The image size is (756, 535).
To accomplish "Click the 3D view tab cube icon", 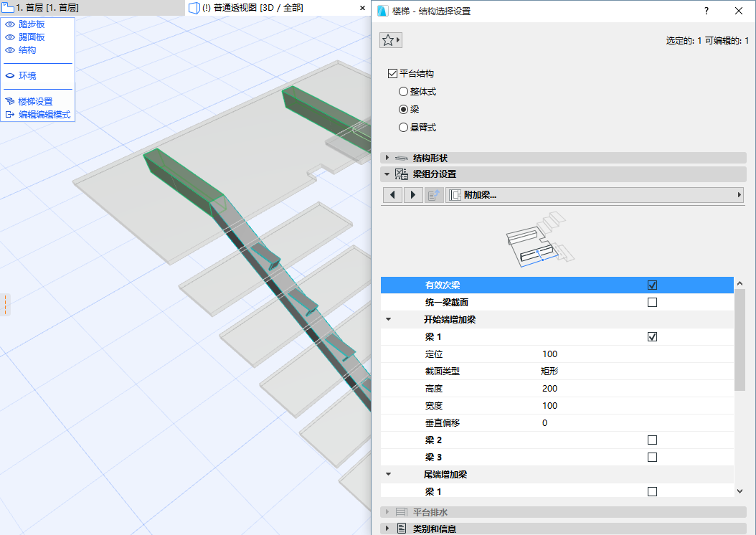I will click(194, 8).
